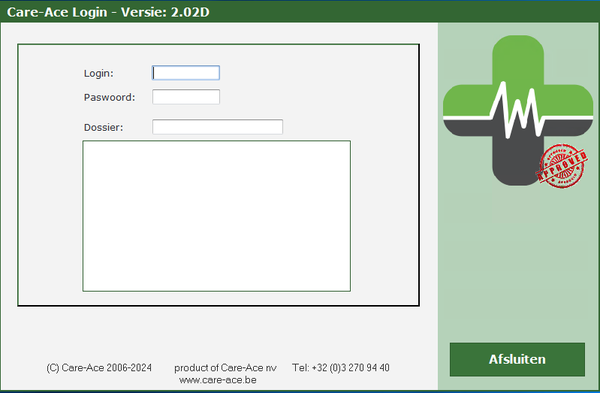Click inside the empty dossier list box
Screen dimensions: 600x393
pyautogui.click(x=216, y=216)
